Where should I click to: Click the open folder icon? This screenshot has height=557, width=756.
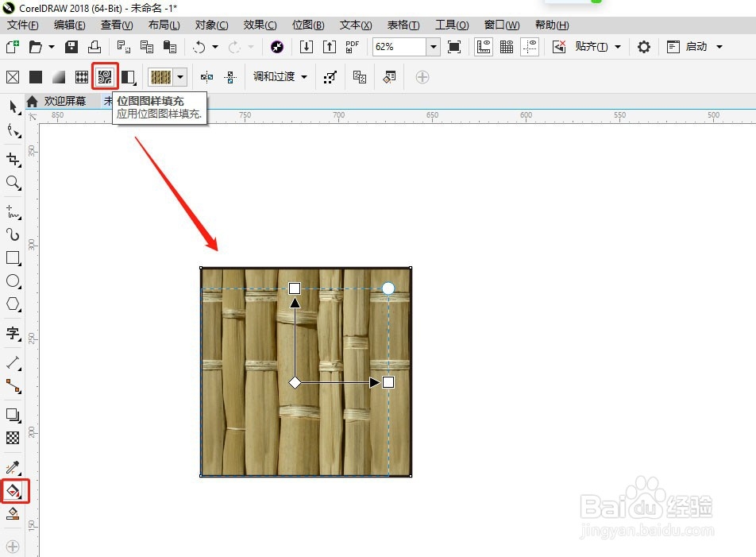pos(36,47)
